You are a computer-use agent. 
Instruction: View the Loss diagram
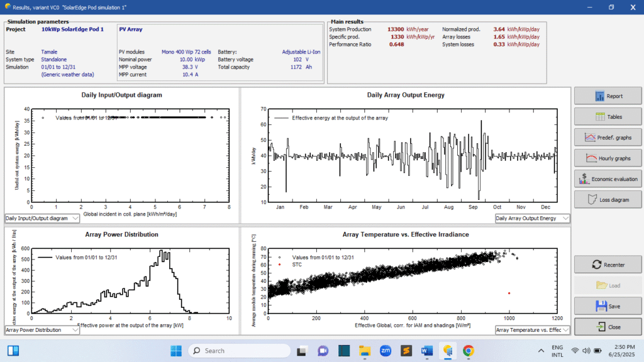(608, 199)
